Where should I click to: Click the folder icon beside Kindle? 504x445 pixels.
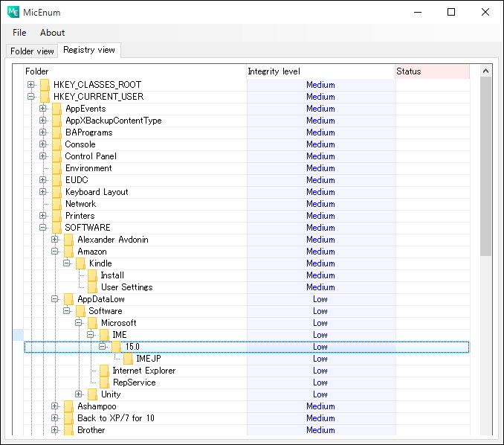[80, 263]
